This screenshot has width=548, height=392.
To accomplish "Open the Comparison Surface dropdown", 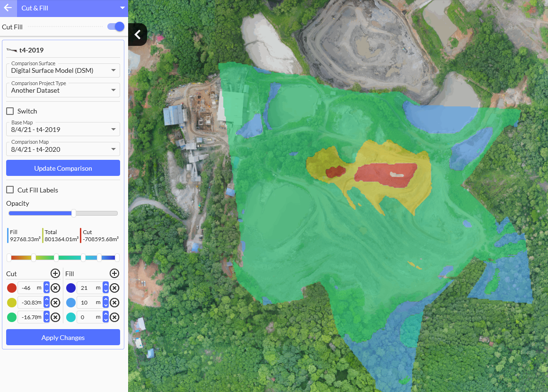I will [x=63, y=70].
